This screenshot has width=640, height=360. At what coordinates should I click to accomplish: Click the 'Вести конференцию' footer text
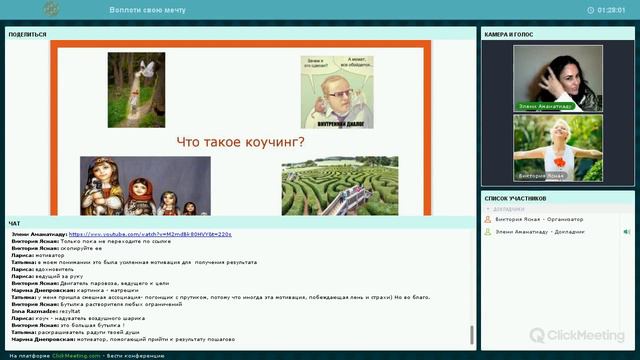[x=136, y=356]
